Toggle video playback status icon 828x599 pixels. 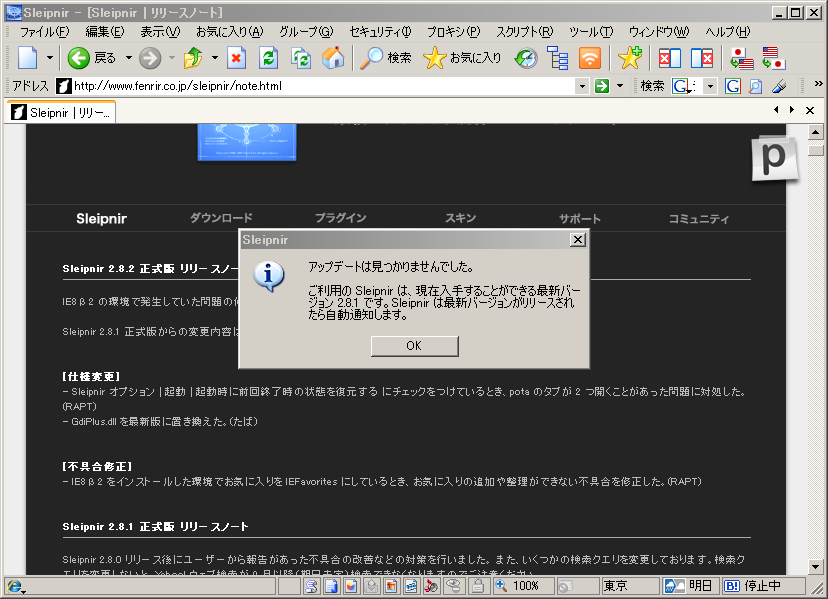[411, 586]
